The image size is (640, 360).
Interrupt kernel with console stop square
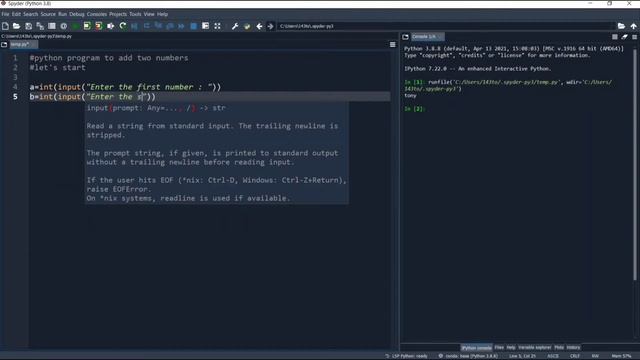(x=615, y=37)
